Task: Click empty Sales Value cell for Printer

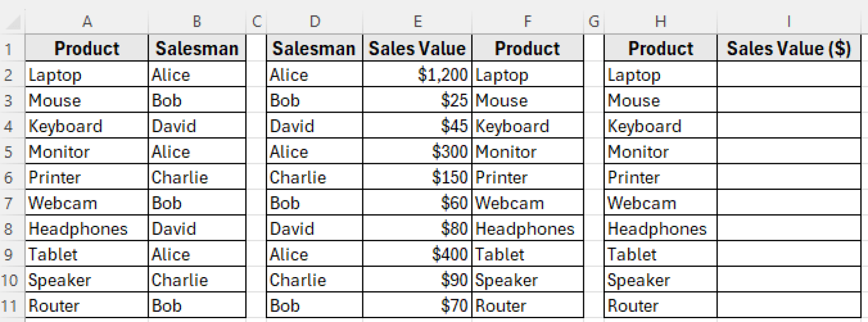Action: click(789, 178)
